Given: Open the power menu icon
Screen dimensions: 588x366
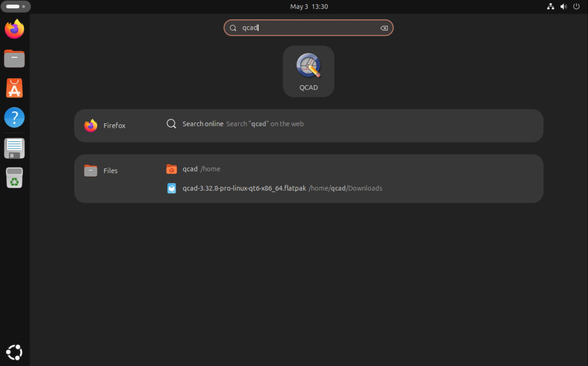Looking at the screenshot, I should click(x=576, y=7).
